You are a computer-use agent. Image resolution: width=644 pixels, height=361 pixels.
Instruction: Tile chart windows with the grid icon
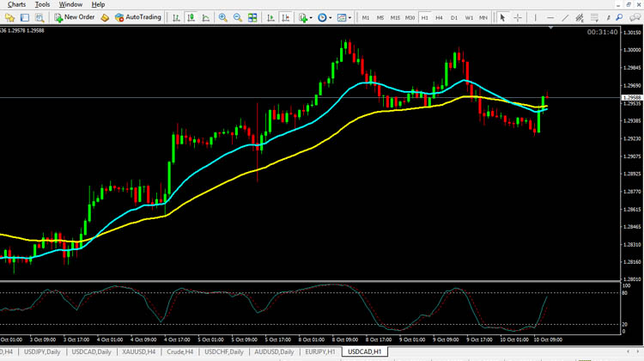[252, 18]
